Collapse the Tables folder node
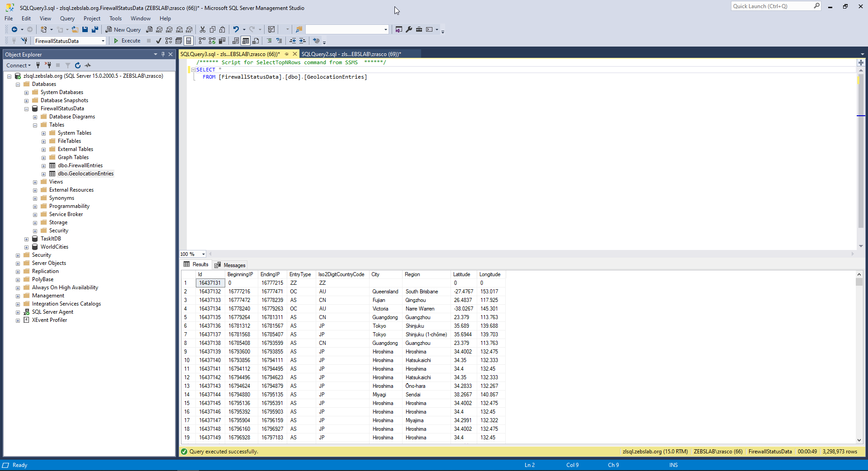Viewport: 868px width, 471px height. [x=35, y=125]
